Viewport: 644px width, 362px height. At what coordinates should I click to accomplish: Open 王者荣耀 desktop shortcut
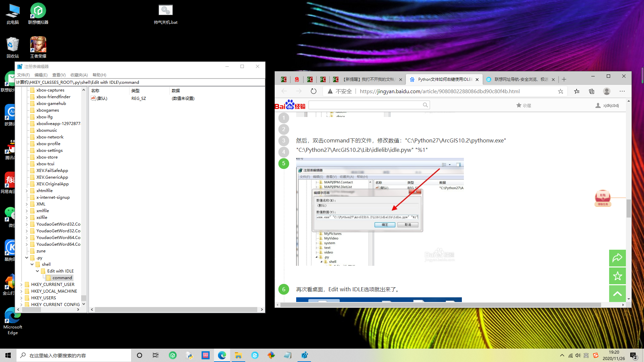click(x=38, y=47)
